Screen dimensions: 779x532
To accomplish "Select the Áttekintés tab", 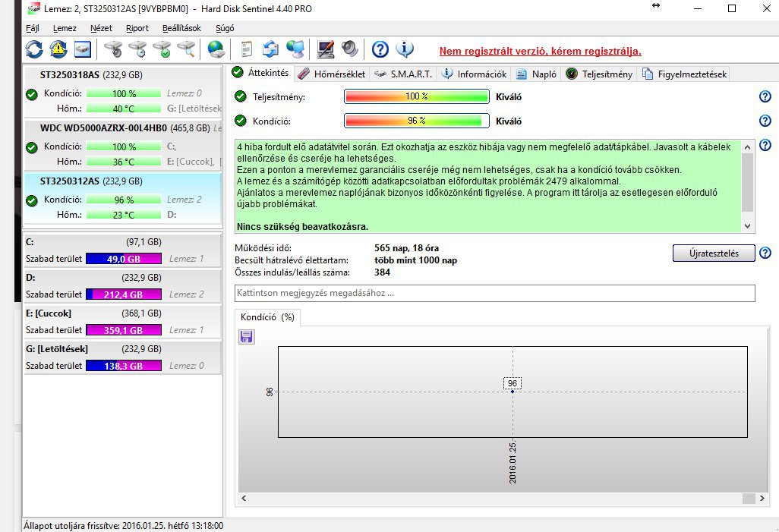I will [260, 73].
